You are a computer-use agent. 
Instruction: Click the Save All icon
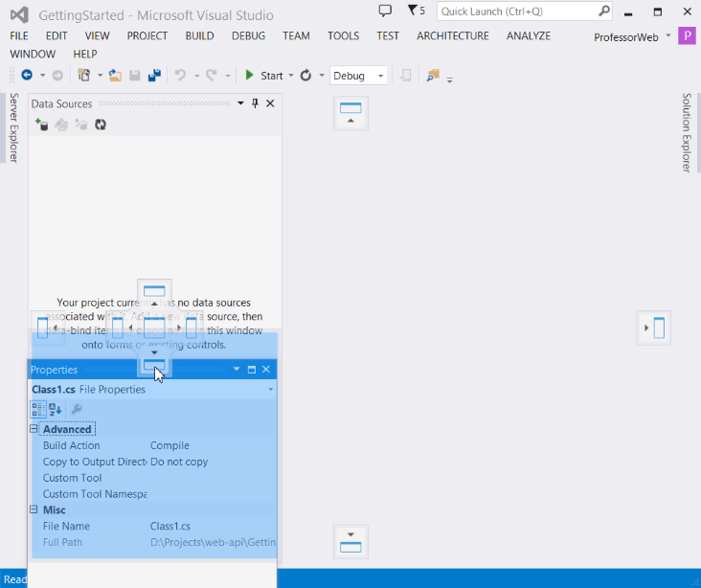click(x=155, y=76)
